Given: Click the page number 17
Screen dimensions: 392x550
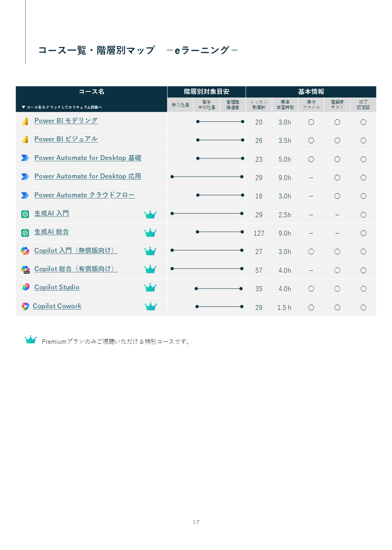Looking at the screenshot, I should coord(196,522).
